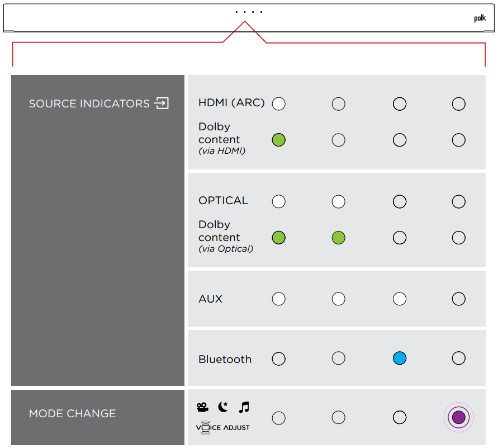Select the third AUX indicator circle
The width and height of the screenshot is (498, 448).
click(399, 299)
